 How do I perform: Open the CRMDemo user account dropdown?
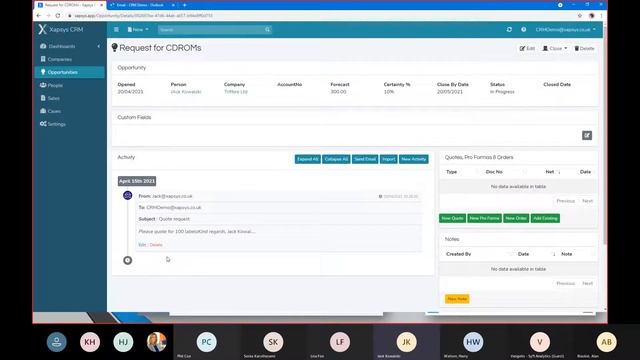[x=565, y=29]
